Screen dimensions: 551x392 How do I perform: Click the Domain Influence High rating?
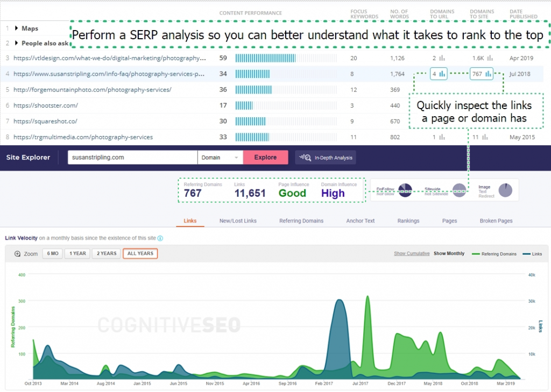tap(333, 193)
